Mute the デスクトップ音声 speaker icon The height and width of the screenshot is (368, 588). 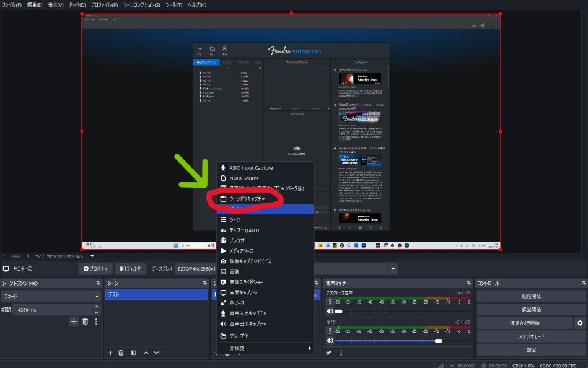(330, 311)
